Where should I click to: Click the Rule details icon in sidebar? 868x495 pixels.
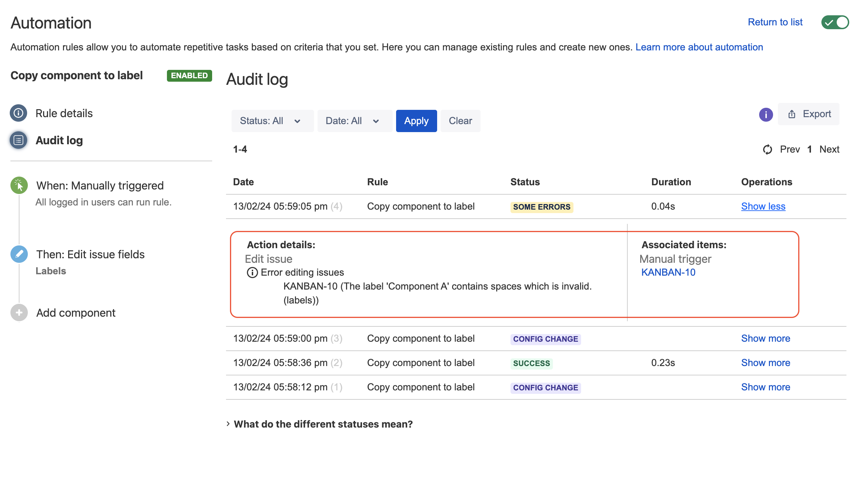(x=18, y=113)
